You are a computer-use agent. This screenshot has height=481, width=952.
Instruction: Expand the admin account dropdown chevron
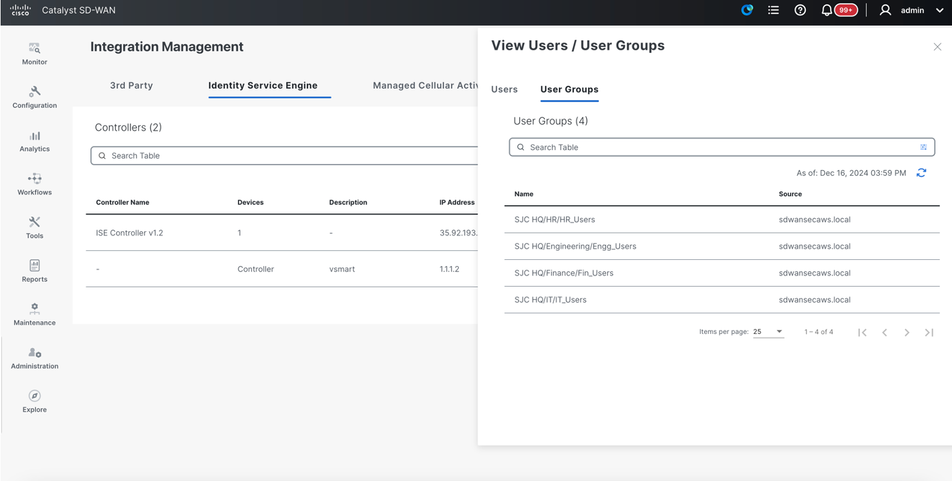coord(940,10)
